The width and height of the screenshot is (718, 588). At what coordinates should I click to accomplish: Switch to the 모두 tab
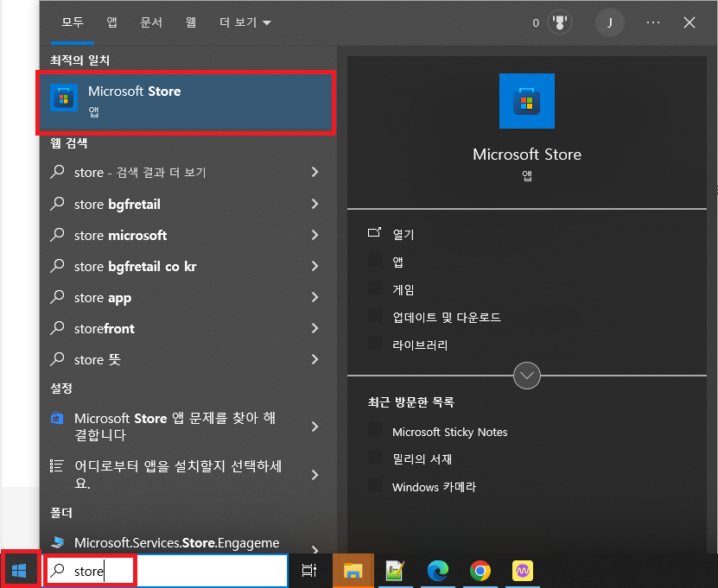click(73, 22)
